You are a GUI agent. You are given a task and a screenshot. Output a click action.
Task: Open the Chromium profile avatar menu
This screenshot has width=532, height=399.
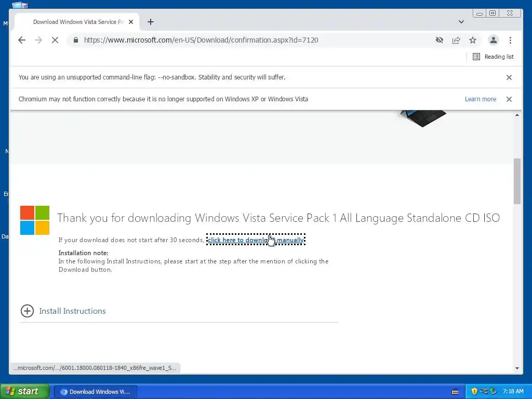(494, 40)
